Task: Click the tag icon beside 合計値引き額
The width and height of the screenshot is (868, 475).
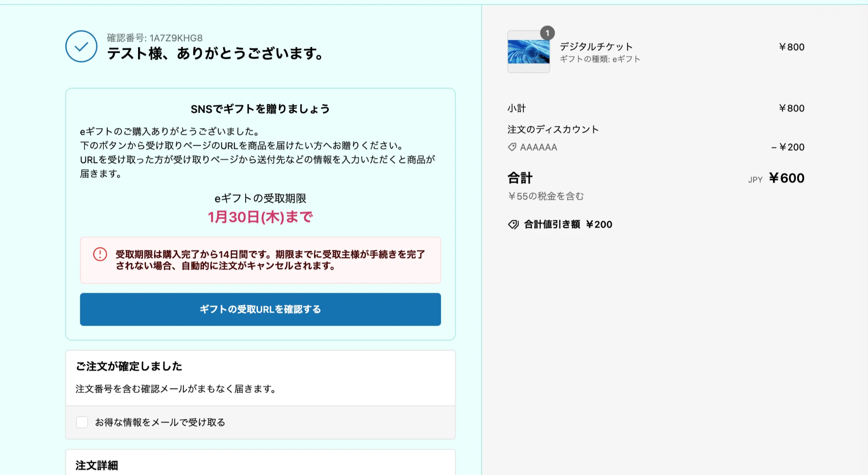Action: pos(513,224)
